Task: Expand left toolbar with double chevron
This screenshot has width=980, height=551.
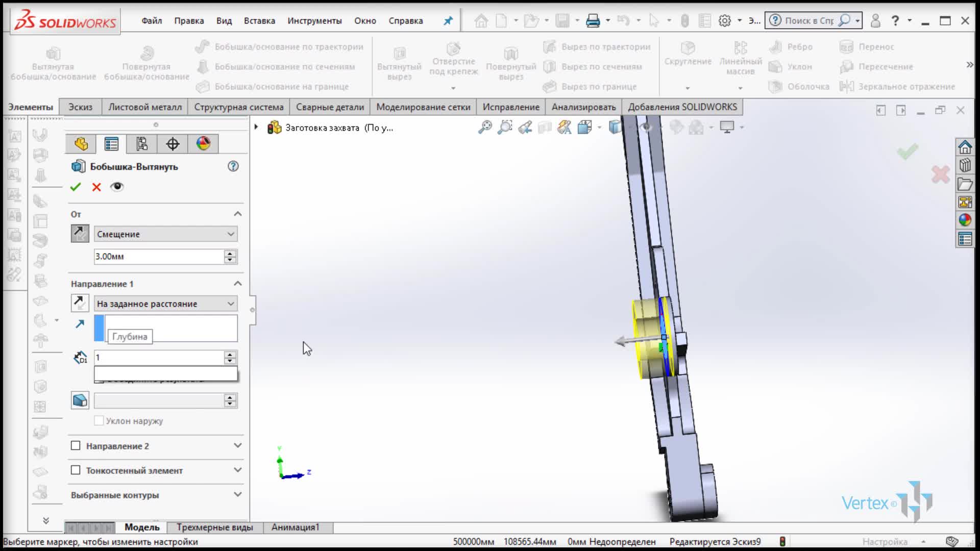Action: pos(46,520)
